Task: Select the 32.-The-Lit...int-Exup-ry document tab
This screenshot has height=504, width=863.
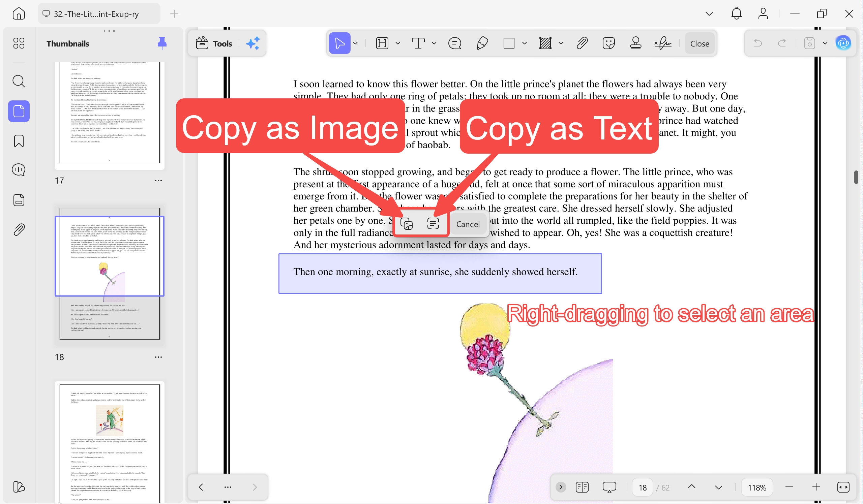Action: (99, 14)
